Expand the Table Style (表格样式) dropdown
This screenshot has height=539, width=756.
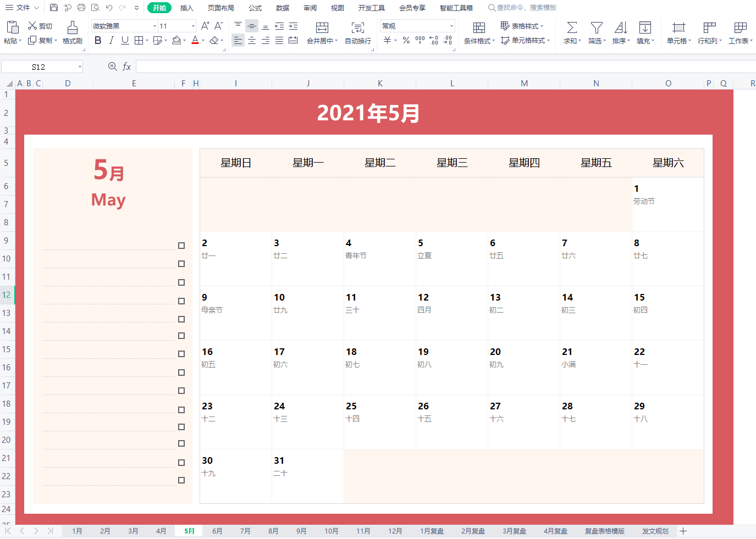click(542, 26)
